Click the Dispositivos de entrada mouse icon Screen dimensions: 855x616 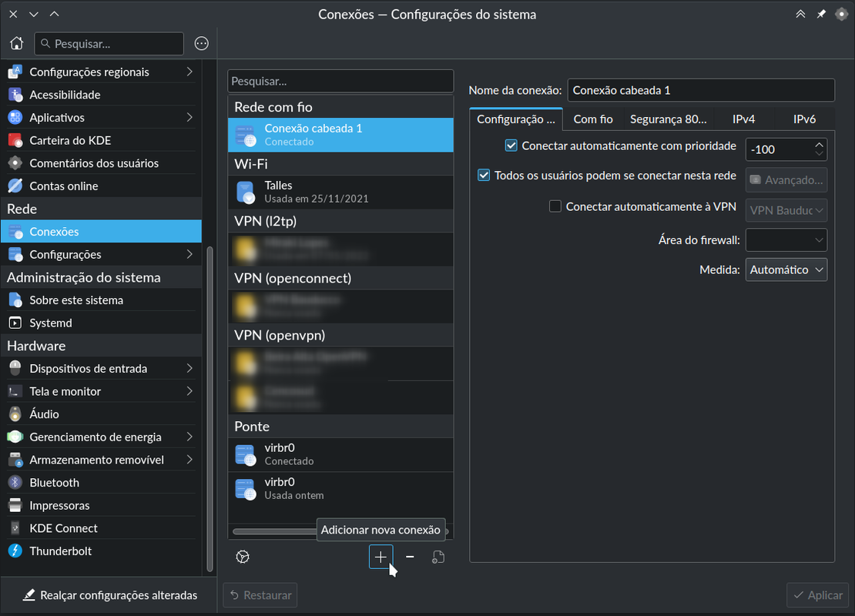15,369
